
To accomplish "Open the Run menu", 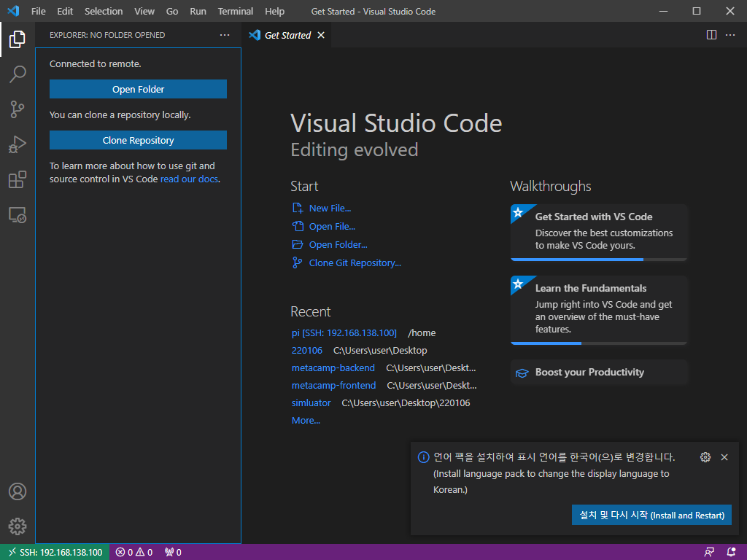I will 198,11.
